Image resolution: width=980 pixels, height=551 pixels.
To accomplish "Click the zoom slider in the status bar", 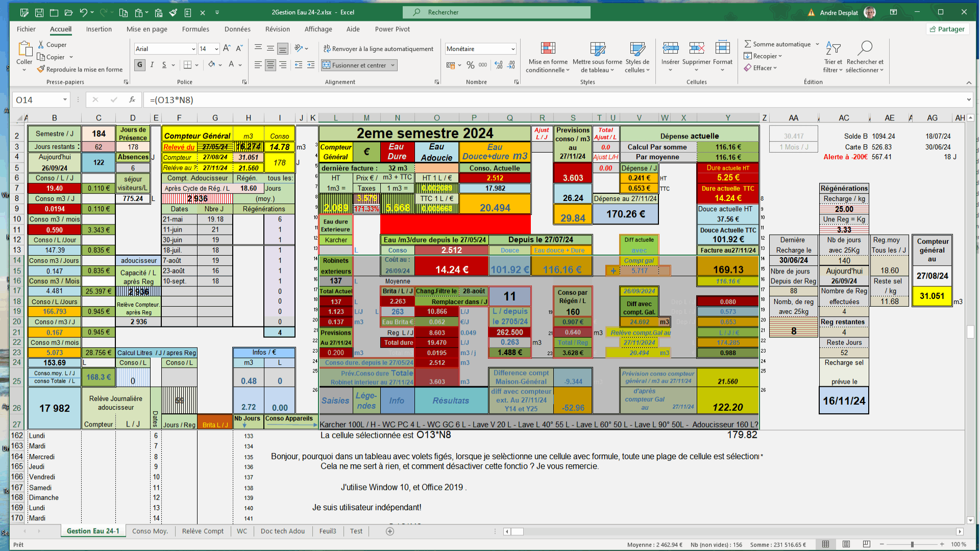I will (x=912, y=544).
